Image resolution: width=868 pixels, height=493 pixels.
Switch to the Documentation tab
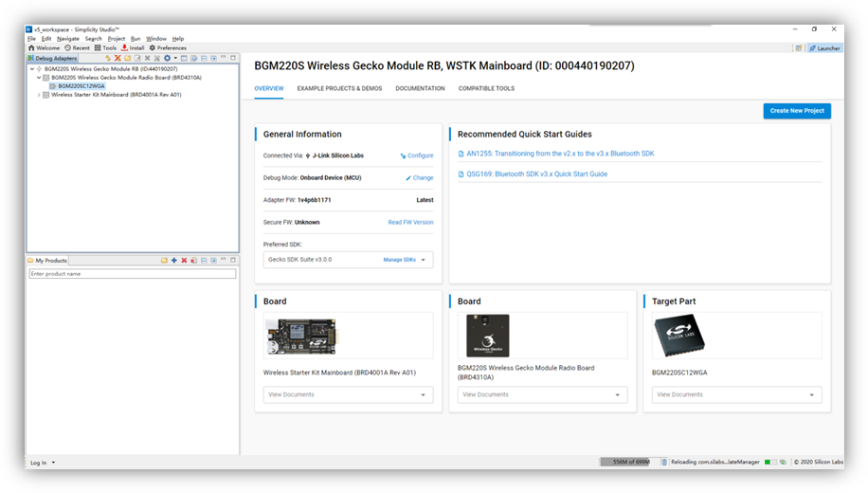420,88
